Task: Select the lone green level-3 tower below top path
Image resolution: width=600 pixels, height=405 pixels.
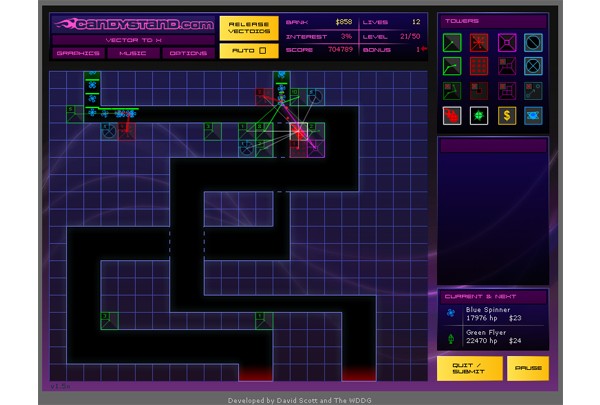Action: pyautogui.click(x=212, y=131)
